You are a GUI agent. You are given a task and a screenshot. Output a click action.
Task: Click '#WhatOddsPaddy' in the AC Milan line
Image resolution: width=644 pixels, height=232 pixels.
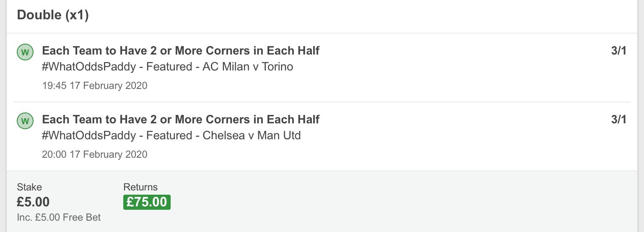tap(89, 67)
